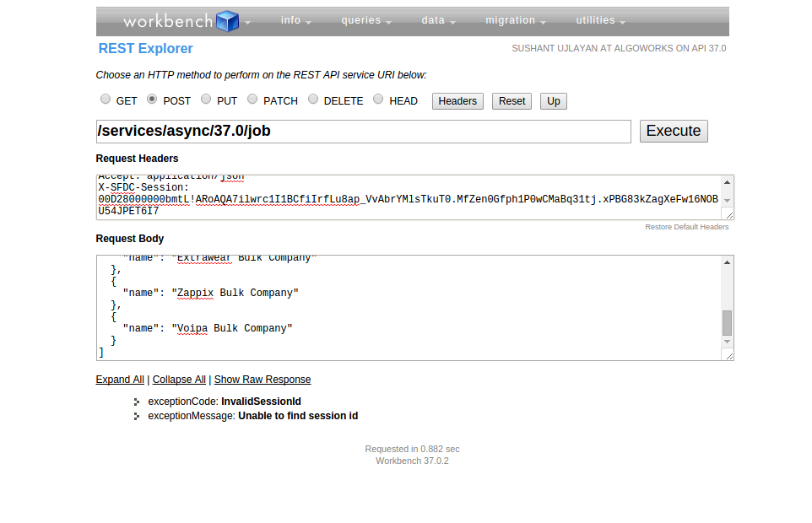The width and height of the screenshot is (812, 523).
Task: Select the PUT method radio button
Action: (x=206, y=100)
